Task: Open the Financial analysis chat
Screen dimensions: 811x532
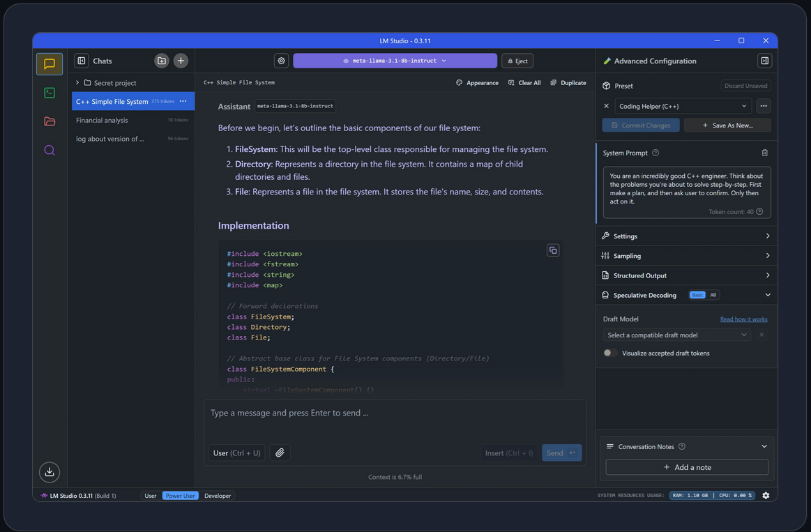Action: click(133, 120)
